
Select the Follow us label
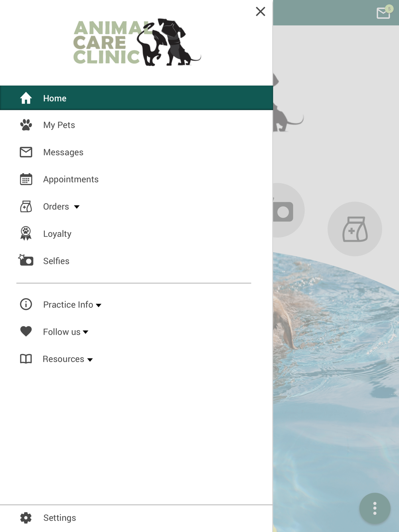coord(62,332)
